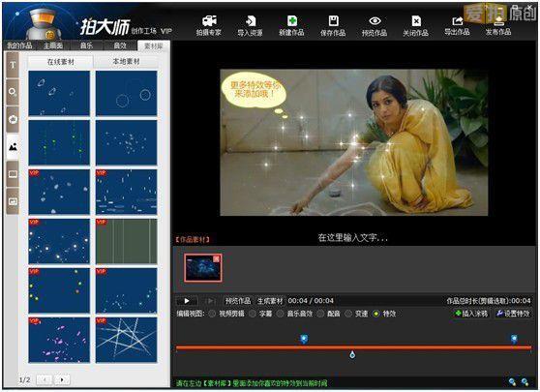
Task: Click the 导出作品 export icon
Action: [x=458, y=20]
